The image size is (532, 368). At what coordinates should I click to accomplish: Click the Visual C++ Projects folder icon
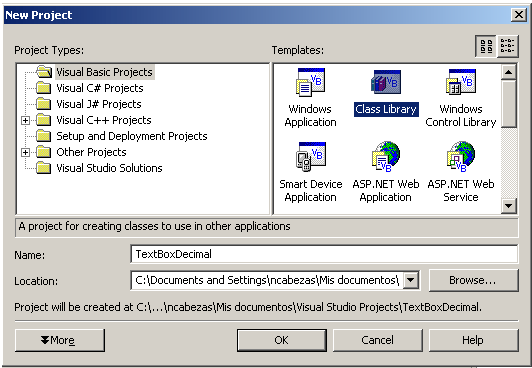pyautogui.click(x=44, y=120)
